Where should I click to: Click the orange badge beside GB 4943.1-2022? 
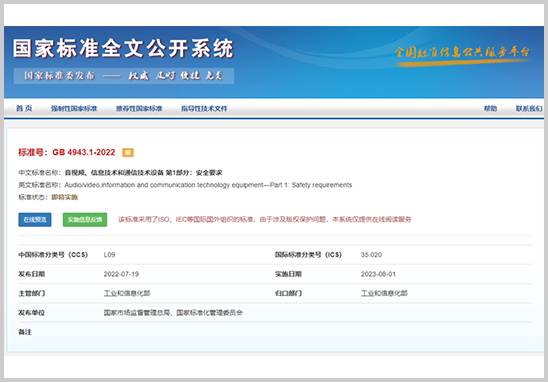(x=128, y=152)
